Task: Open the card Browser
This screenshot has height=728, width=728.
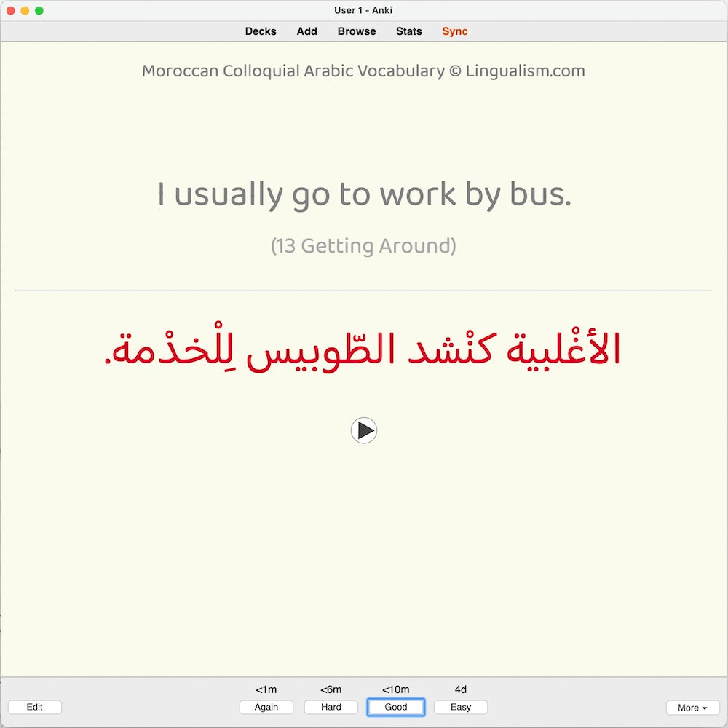Action: pos(356,31)
